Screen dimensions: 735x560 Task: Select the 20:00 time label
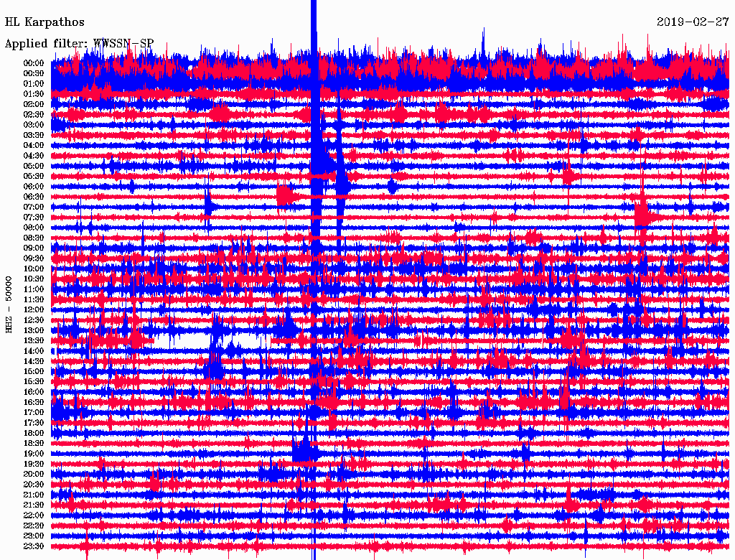(x=34, y=474)
